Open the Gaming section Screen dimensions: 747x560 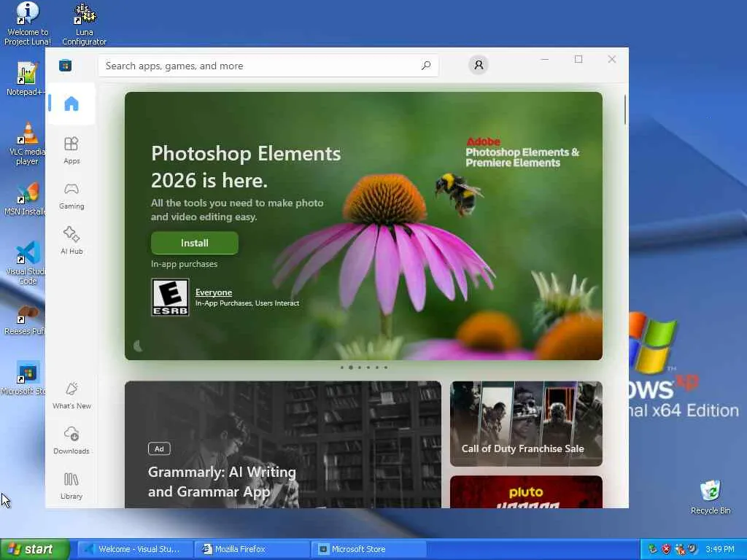pos(71,195)
